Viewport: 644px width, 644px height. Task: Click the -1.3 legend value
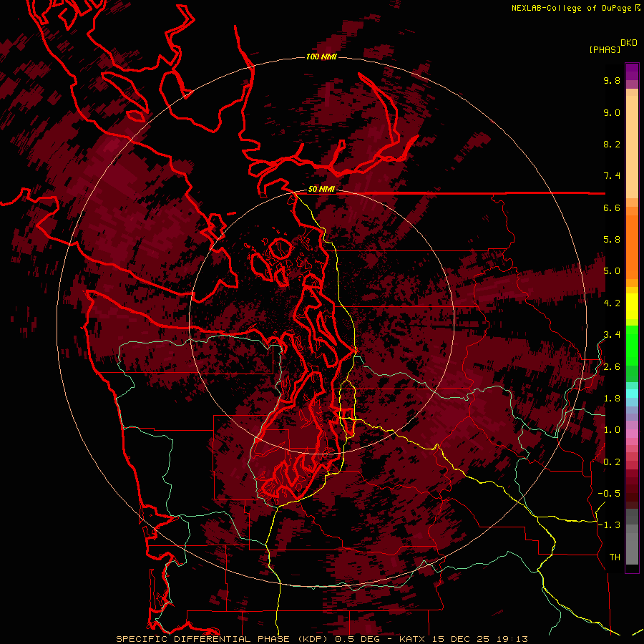609,525
